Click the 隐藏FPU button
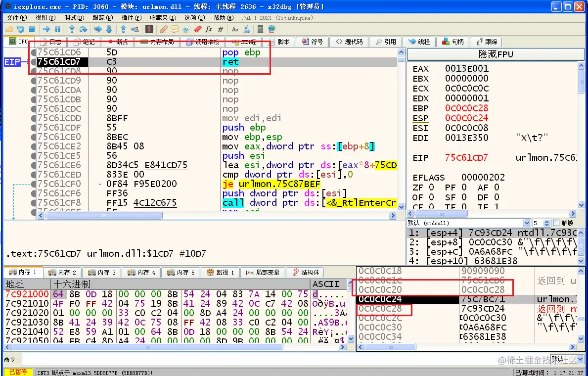Viewport: 588px width, 376px height. [496, 54]
